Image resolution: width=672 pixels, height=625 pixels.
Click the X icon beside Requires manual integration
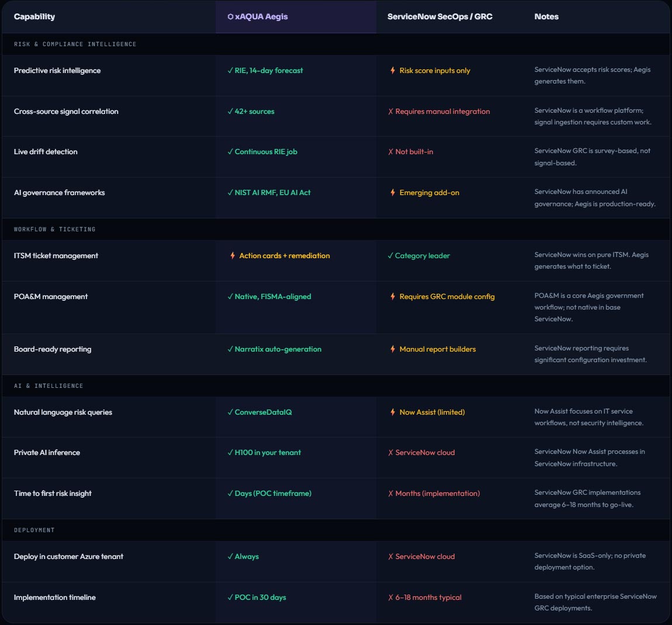[390, 112]
